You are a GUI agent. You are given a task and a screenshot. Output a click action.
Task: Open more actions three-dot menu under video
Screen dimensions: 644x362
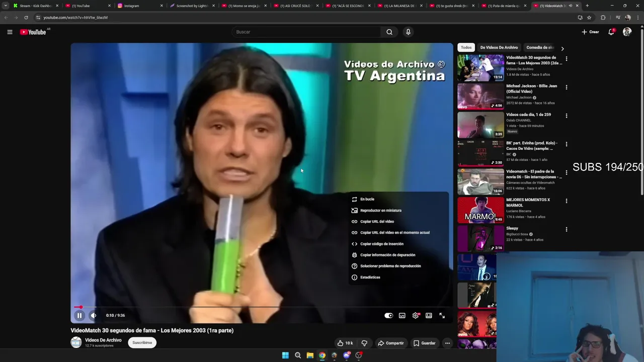click(x=447, y=343)
